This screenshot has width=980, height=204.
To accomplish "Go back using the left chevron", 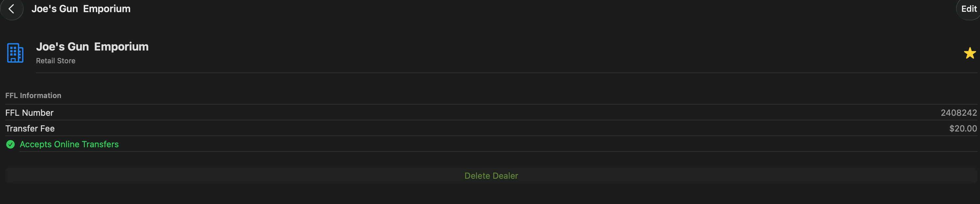I will click(11, 9).
